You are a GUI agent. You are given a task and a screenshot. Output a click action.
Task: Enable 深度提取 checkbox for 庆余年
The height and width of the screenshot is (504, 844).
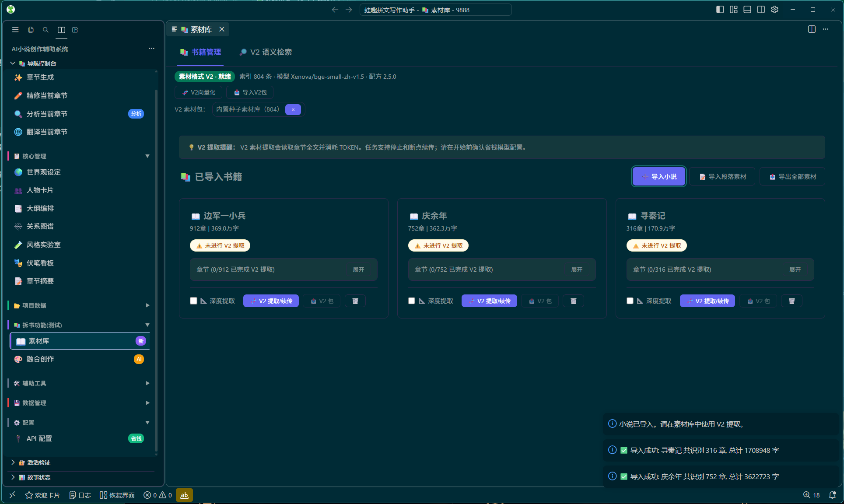(411, 301)
